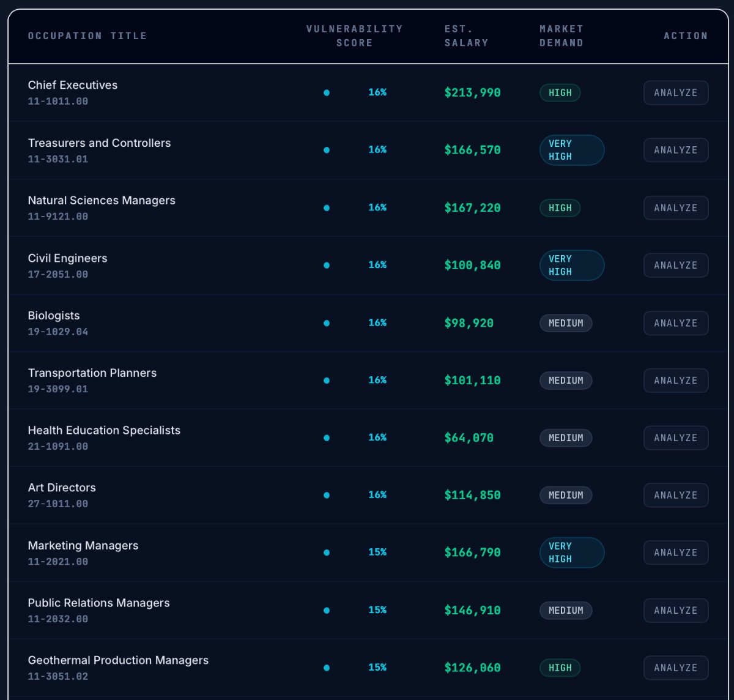Sort by Vulnerability Score column header

click(x=354, y=36)
